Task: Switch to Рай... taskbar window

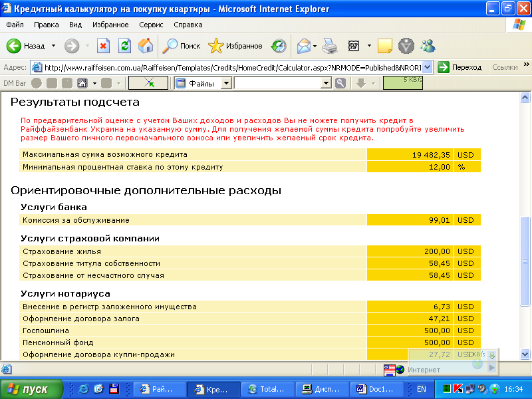Action: [160, 389]
